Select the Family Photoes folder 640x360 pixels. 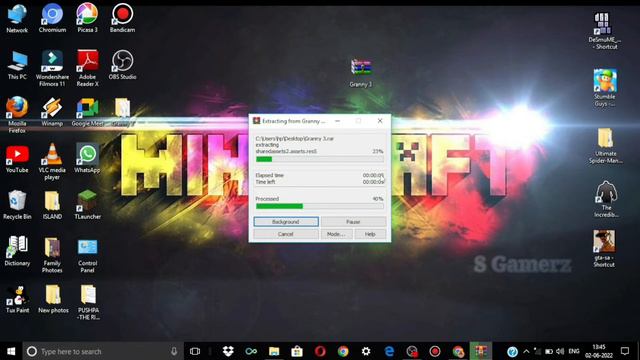click(52, 255)
